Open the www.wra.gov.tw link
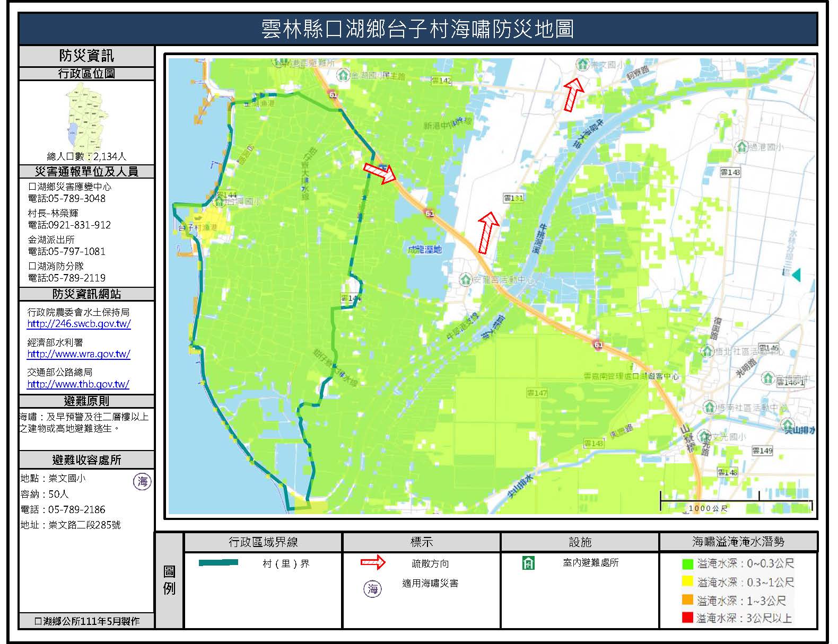This screenshot has width=838, height=644. coord(78,354)
